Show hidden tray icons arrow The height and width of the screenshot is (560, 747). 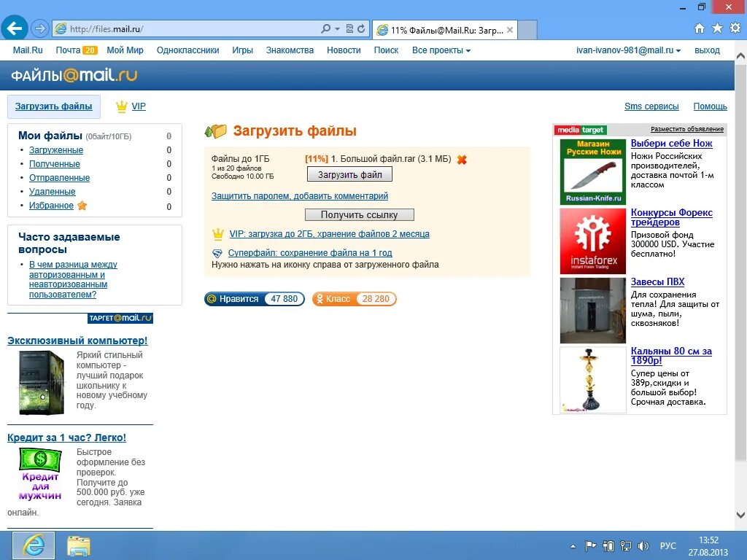(x=573, y=546)
